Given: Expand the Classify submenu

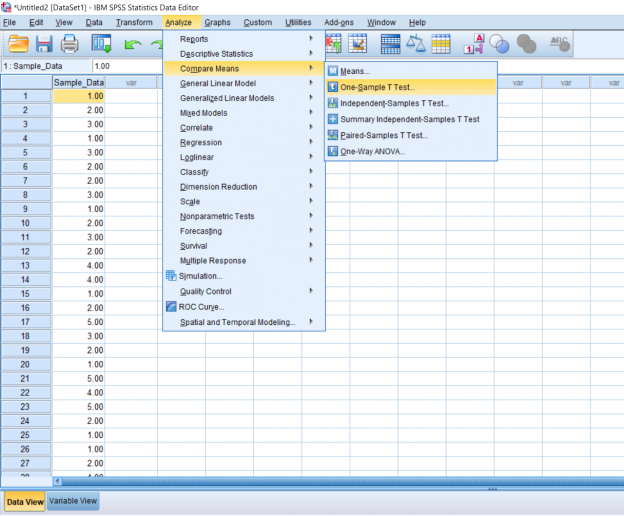Looking at the screenshot, I should click(244, 172).
